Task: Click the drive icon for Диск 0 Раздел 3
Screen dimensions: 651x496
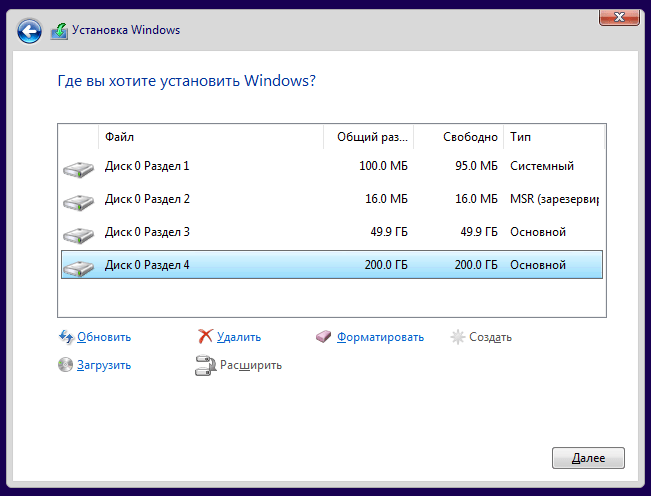Action: click(x=78, y=236)
